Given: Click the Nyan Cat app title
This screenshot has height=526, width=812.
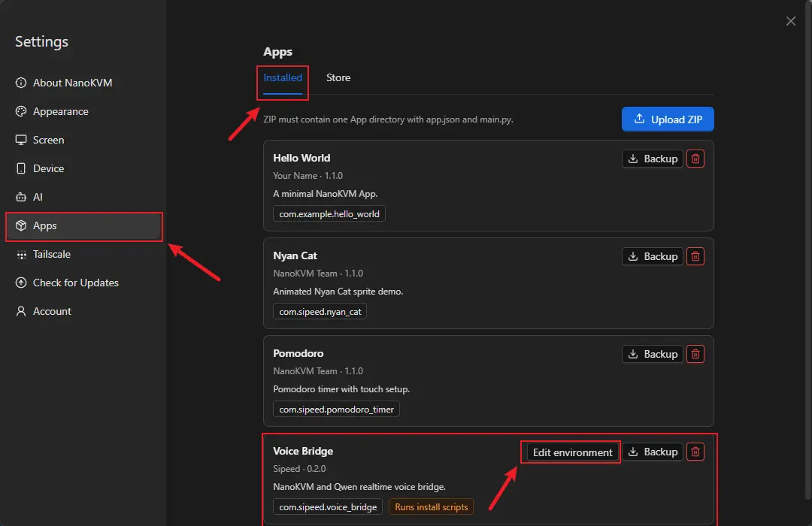Looking at the screenshot, I should [x=295, y=255].
